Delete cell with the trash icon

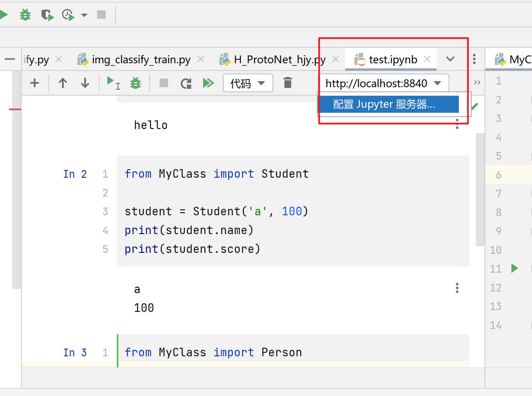[x=288, y=83]
